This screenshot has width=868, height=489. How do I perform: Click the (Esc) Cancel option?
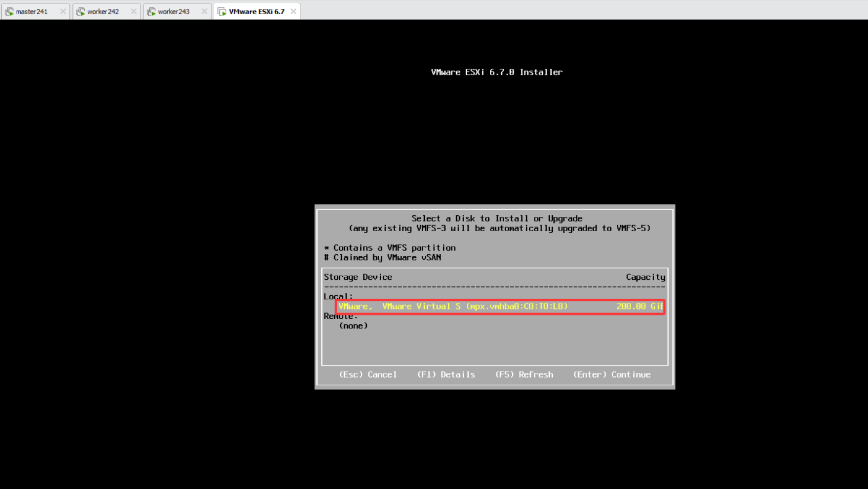368,375
